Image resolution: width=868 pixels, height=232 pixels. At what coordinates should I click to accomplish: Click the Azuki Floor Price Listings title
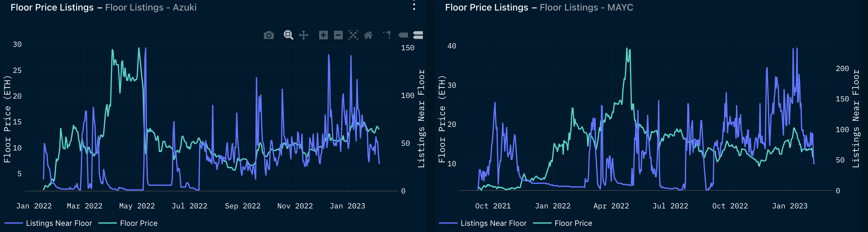[x=52, y=7]
